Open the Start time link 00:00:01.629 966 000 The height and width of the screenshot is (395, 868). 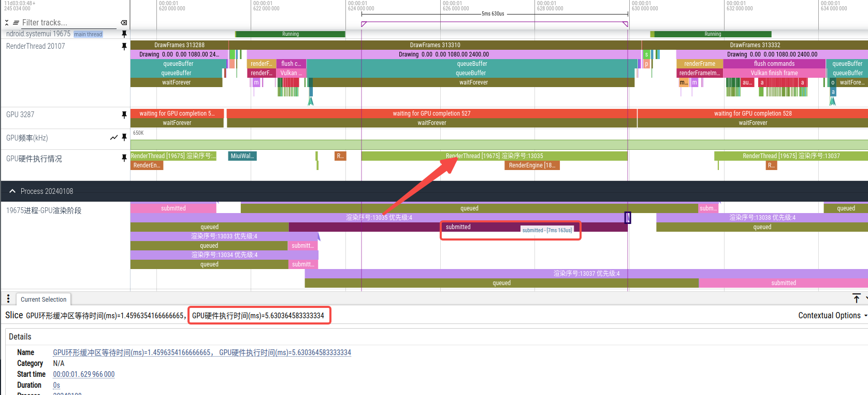[84, 374]
